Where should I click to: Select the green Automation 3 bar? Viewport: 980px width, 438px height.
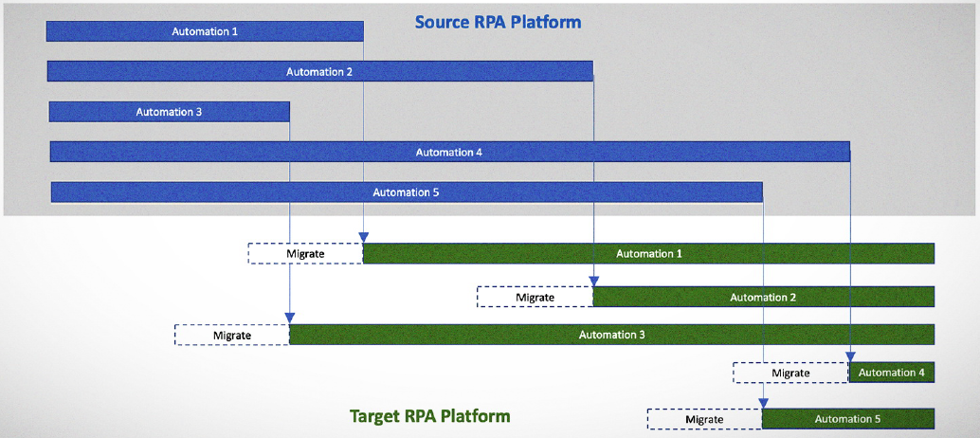point(611,335)
